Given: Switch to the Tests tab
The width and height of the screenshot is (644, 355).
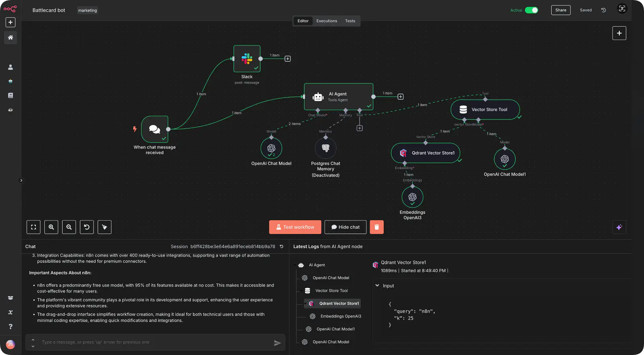Looking at the screenshot, I should pos(350,21).
